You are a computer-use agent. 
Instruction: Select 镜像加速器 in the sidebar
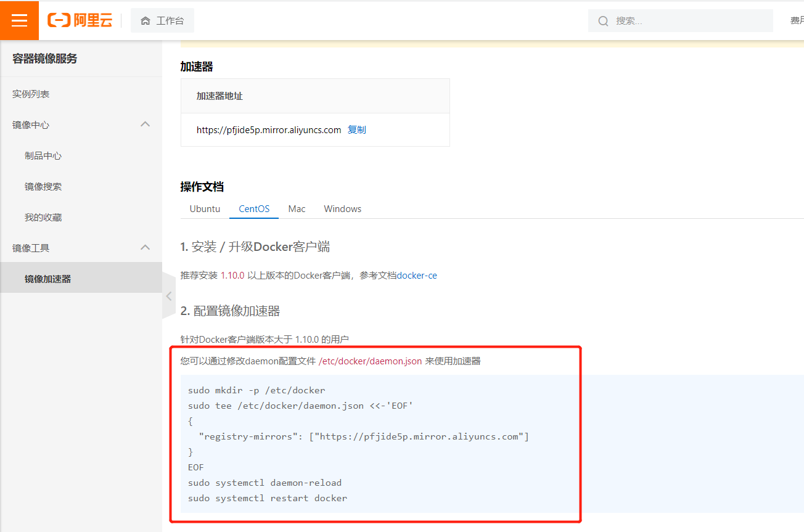81,279
